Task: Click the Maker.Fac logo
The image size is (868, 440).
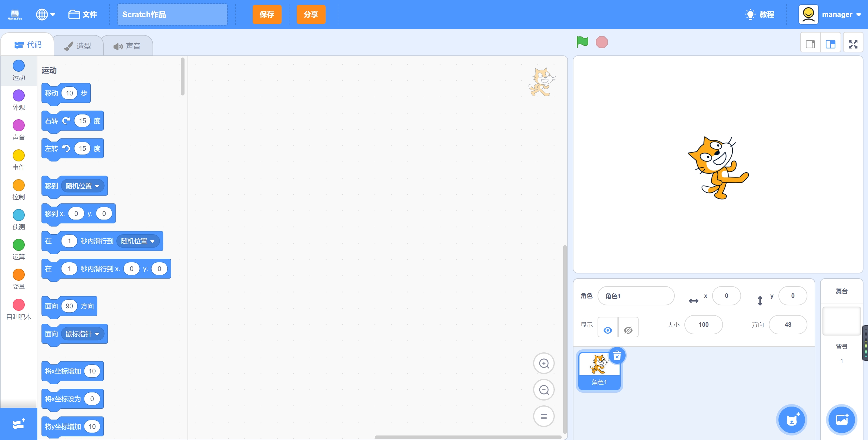Action: tap(15, 14)
